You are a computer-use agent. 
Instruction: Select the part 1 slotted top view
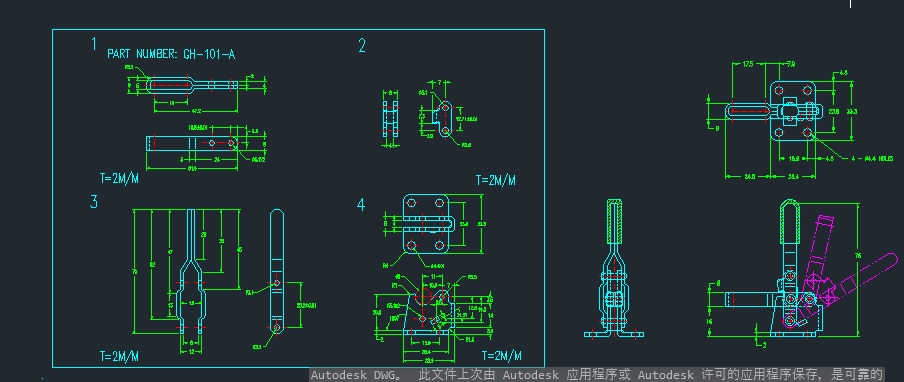(x=193, y=85)
